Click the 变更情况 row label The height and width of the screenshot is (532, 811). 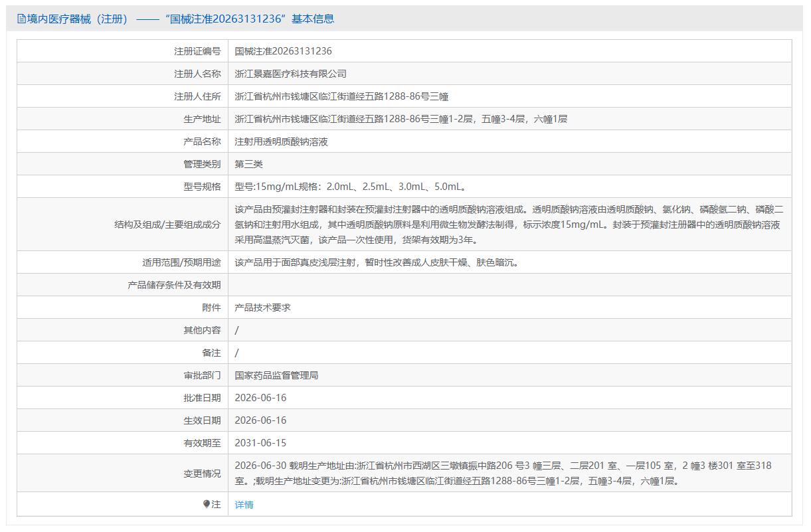202,474
